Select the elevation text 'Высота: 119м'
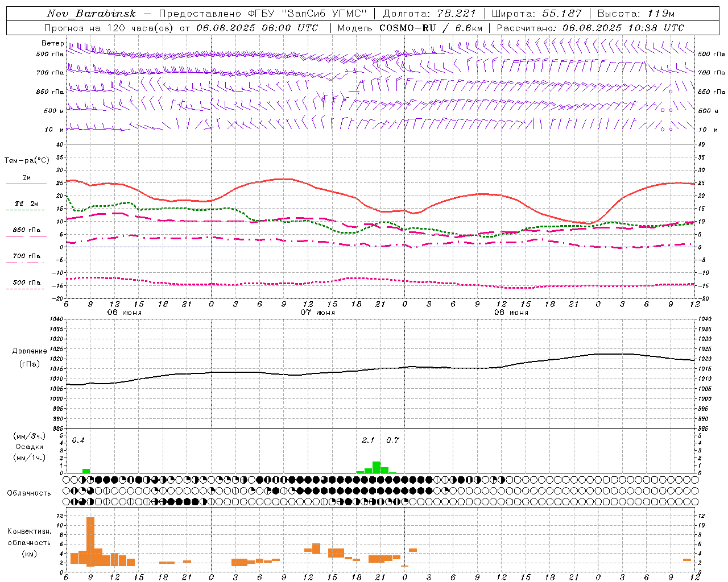This screenshot has height=582, width=728. (636, 14)
